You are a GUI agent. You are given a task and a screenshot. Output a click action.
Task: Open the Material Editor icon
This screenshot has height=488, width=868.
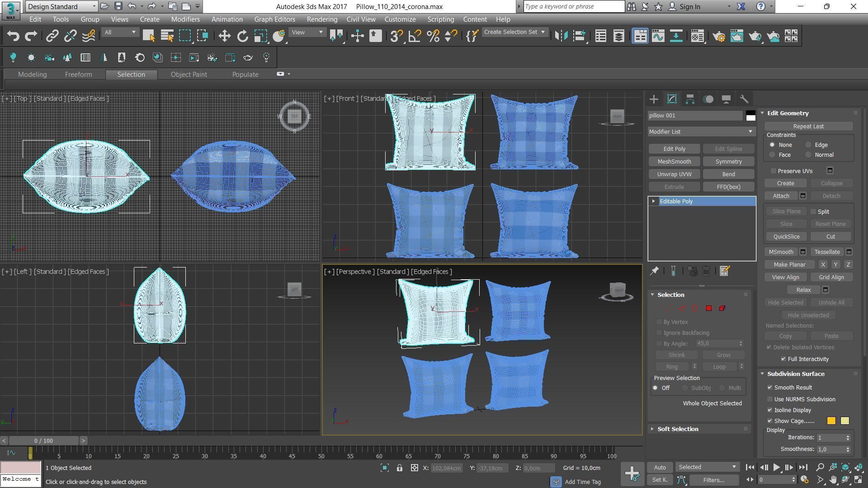pos(698,36)
